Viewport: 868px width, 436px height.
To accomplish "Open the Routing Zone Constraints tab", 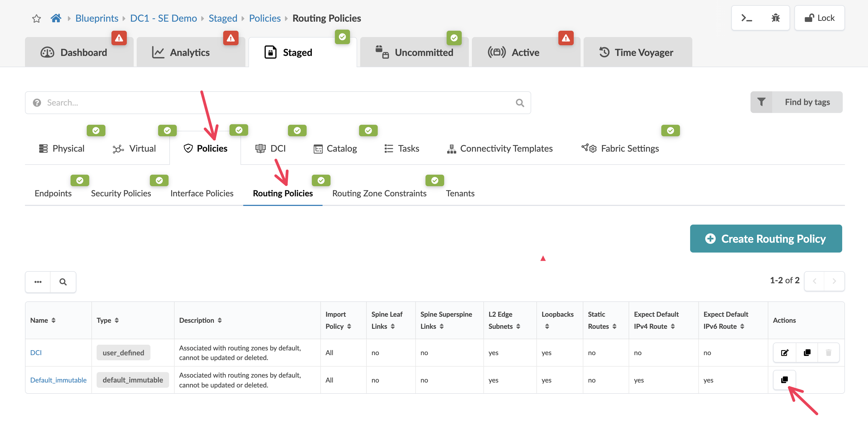I will 379,193.
